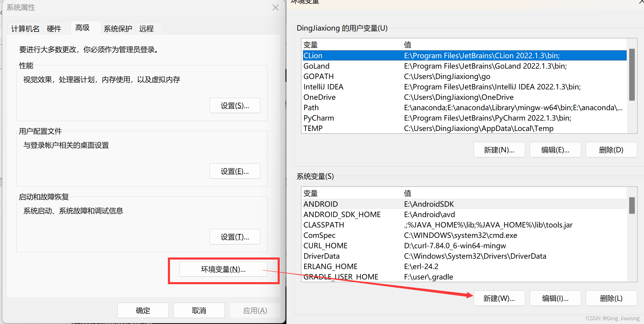Viewport: 644px width, 324px height.
Task: Switch to the 系统保护 tab
Action: 118,29
